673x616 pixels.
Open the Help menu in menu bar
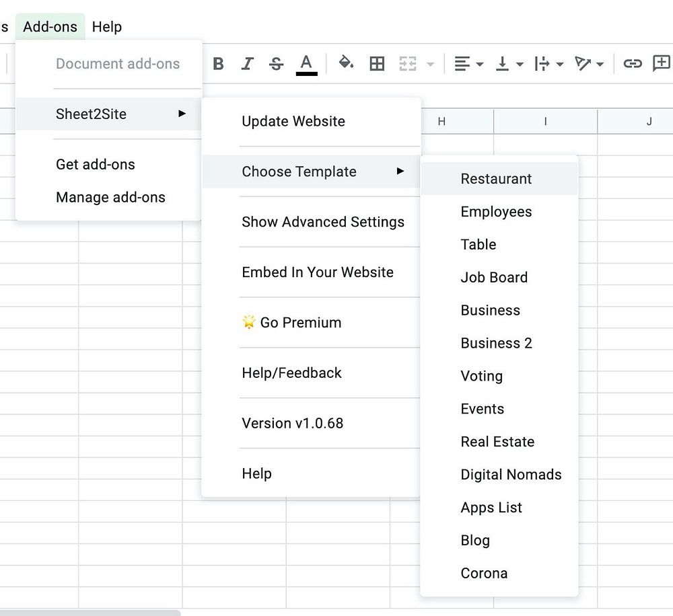pyautogui.click(x=107, y=27)
